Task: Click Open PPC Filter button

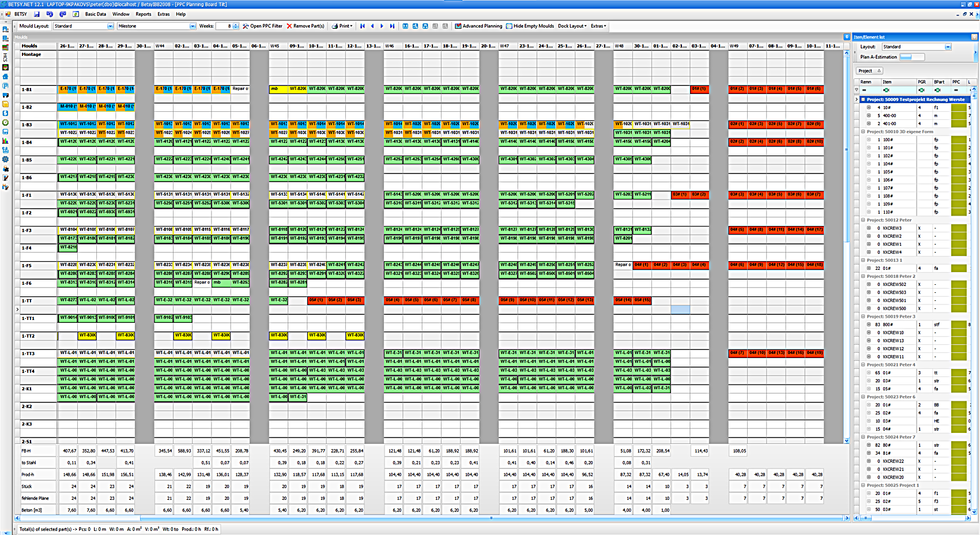Action: pyautogui.click(x=263, y=26)
